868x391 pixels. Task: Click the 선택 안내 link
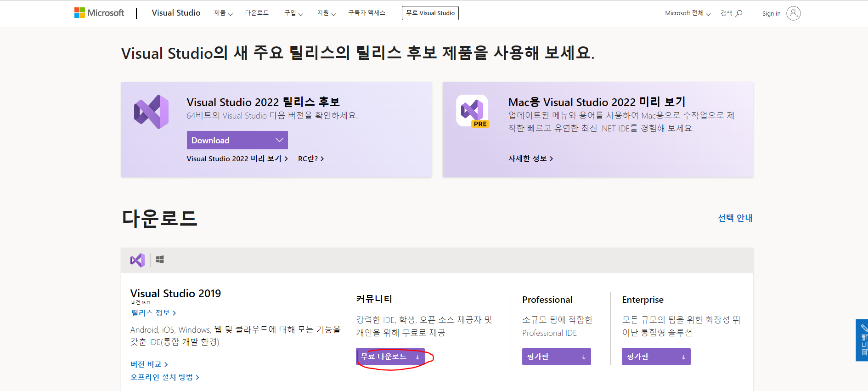point(735,218)
